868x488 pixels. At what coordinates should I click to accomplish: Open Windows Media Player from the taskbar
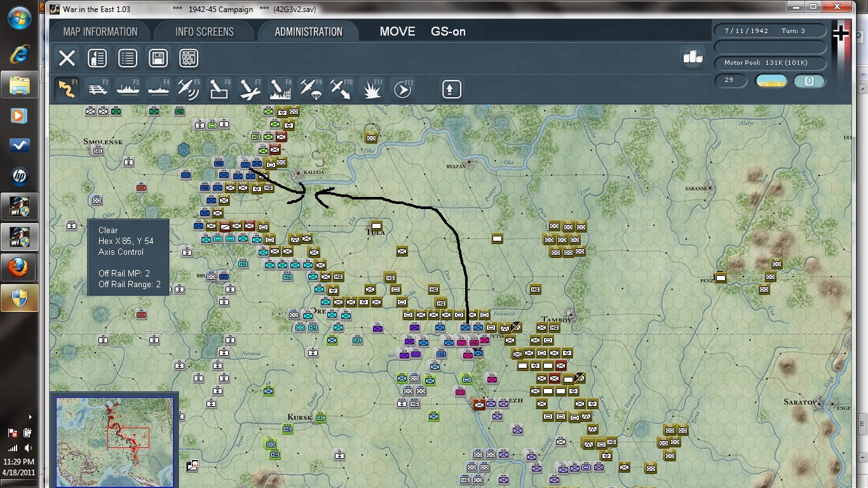click(19, 115)
